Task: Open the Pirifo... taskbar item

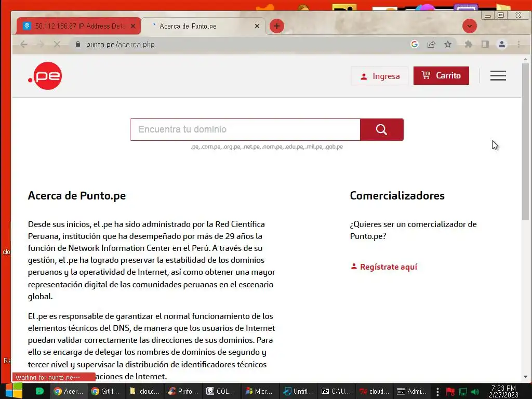Action: 183,392
